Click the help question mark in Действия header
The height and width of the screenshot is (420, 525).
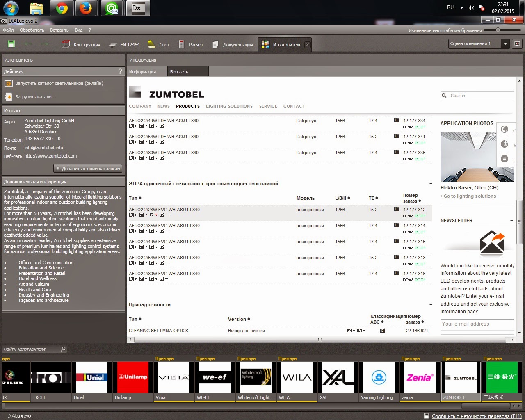pos(120,71)
